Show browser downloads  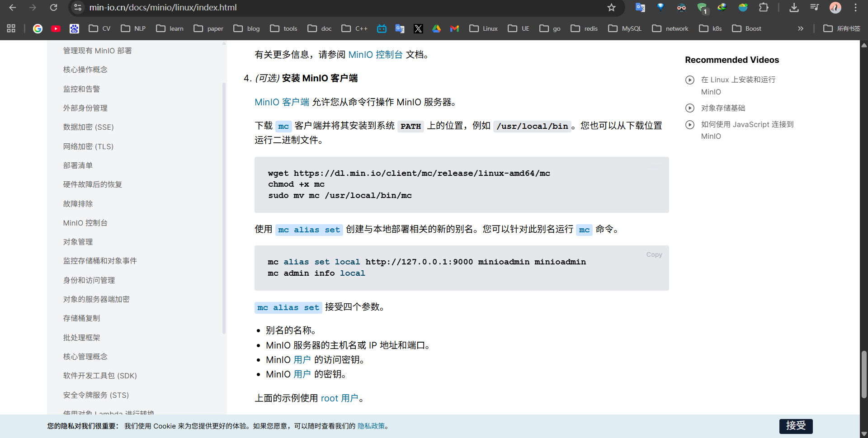coord(794,8)
